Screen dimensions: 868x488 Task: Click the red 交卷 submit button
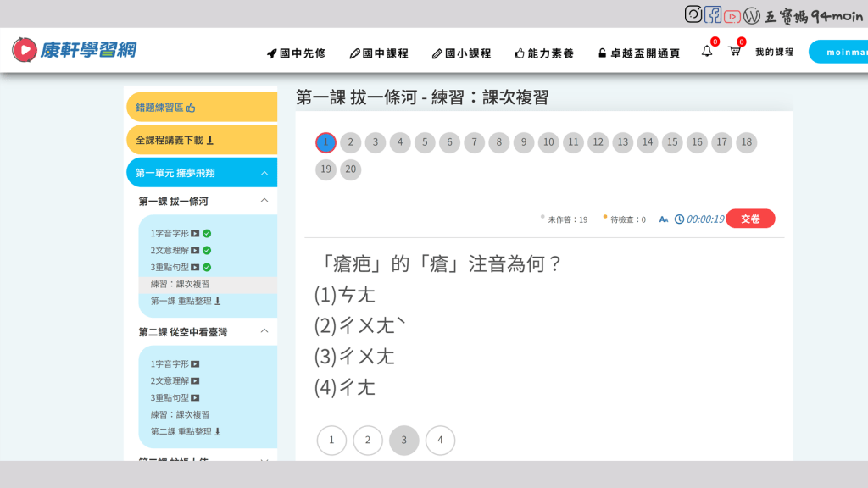[x=750, y=219]
